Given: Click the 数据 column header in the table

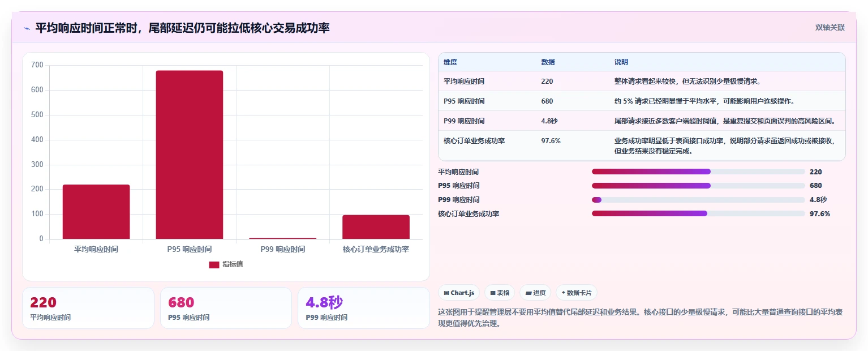Looking at the screenshot, I should 548,62.
